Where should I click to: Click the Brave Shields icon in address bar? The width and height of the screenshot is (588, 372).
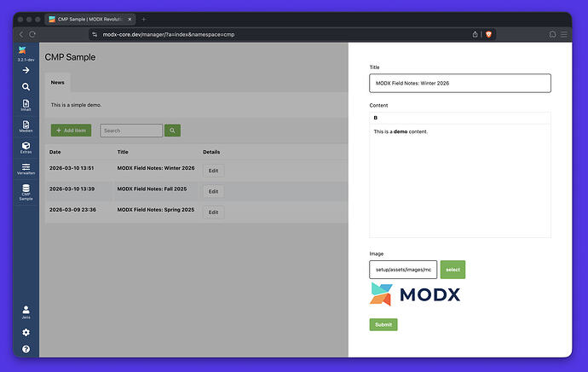click(489, 34)
